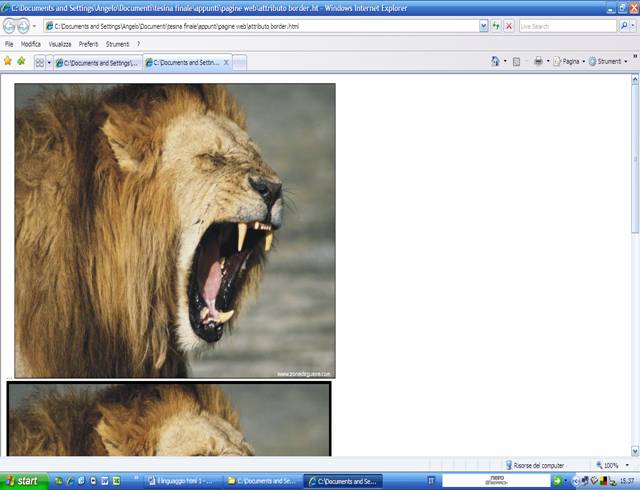Open Favorites Center star icon

7,61
